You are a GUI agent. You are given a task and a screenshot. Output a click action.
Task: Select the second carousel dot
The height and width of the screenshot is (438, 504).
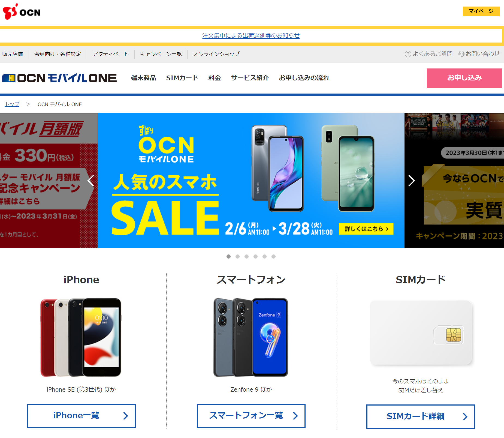tap(237, 256)
